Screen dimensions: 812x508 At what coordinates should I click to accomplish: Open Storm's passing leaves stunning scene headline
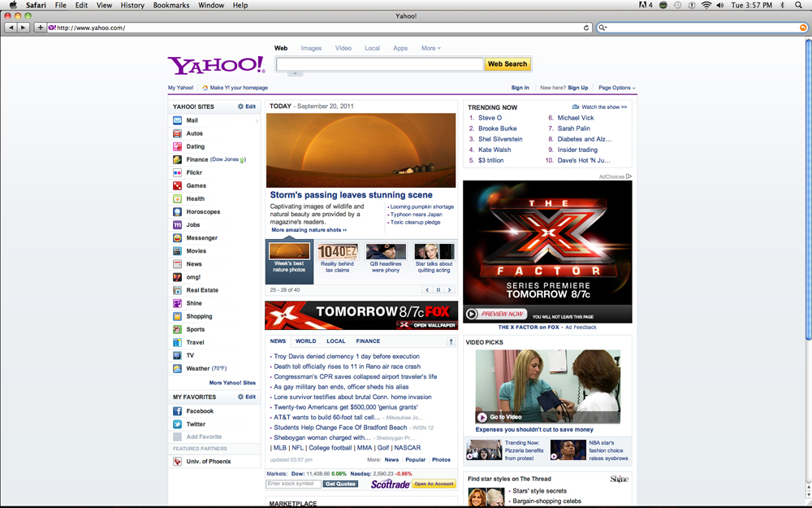[351, 195]
